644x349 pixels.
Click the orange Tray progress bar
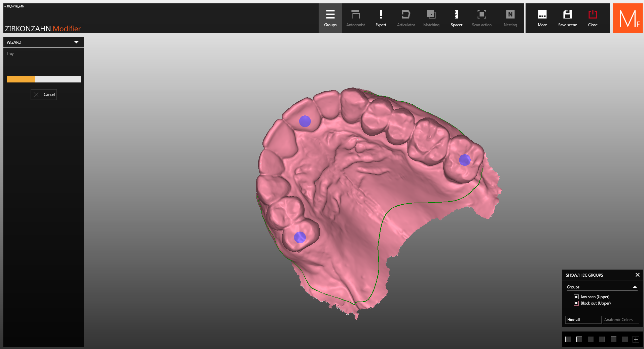pyautogui.click(x=21, y=79)
